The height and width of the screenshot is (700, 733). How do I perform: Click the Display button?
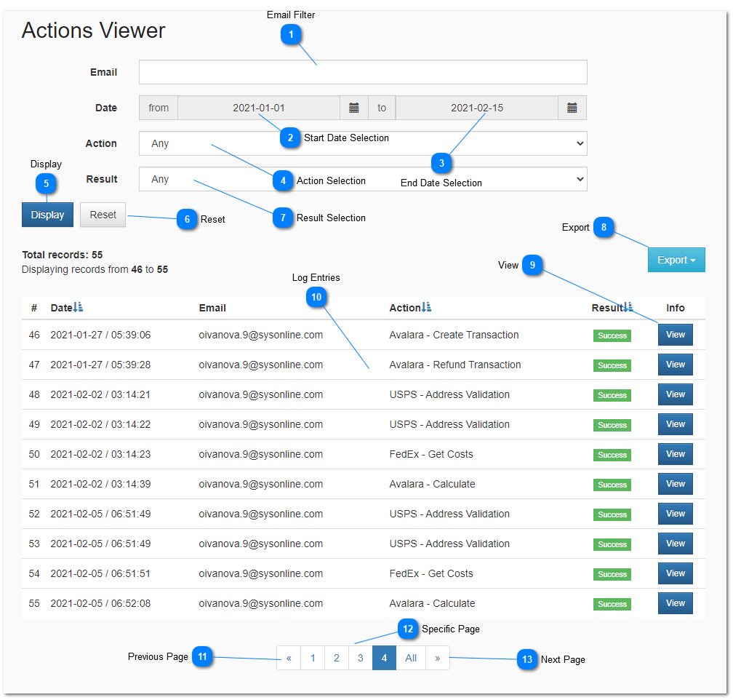(x=47, y=215)
